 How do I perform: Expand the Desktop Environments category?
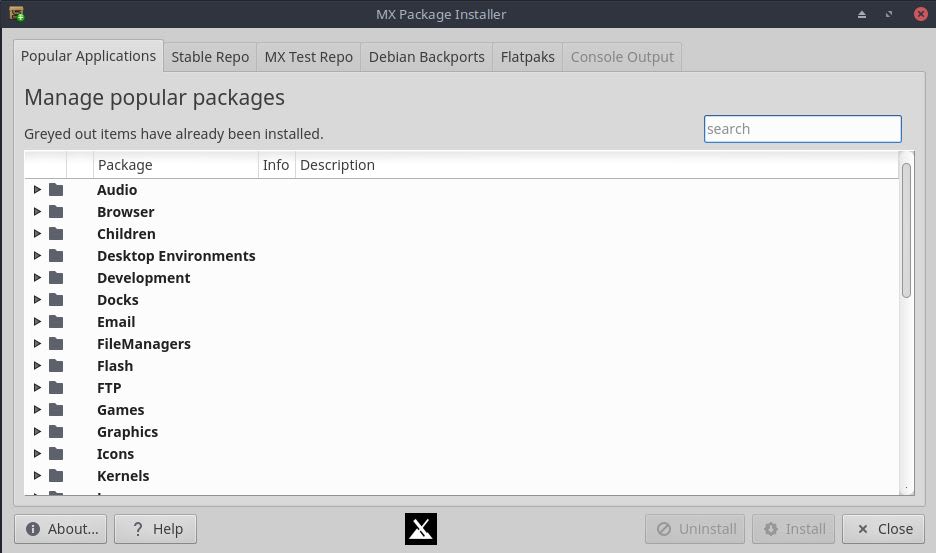tap(37, 256)
